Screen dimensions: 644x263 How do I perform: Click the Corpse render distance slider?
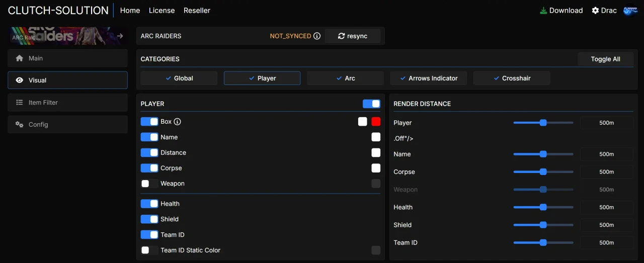tap(543, 172)
